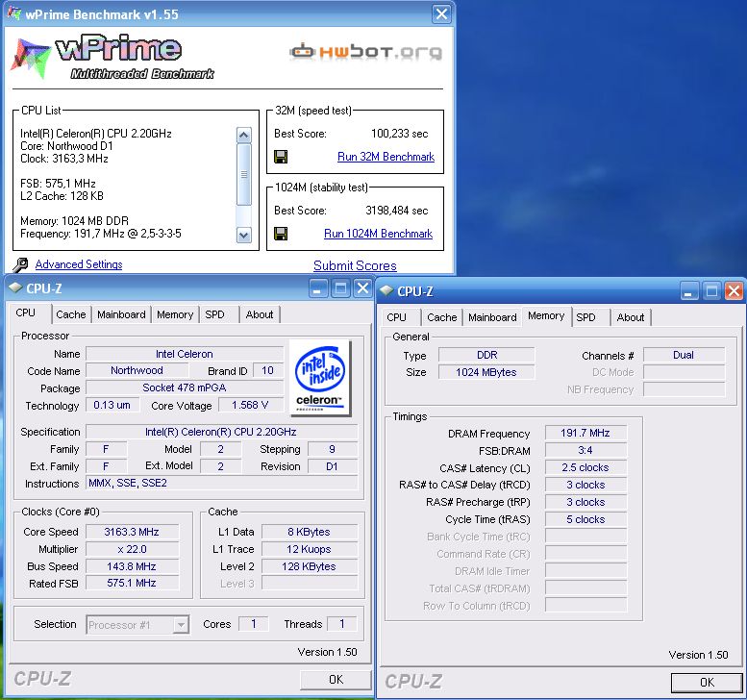747x700 pixels.
Task: Click the Core Speed value 3163.3 MHz
Action: pyautogui.click(x=132, y=532)
